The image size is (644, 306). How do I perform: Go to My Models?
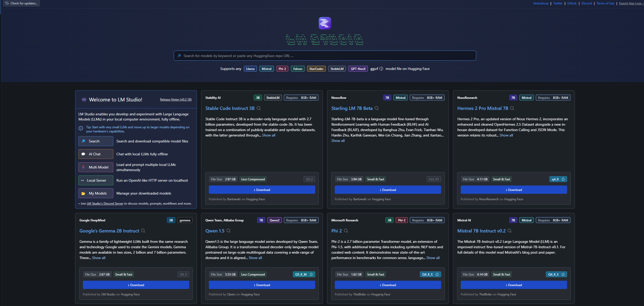96,193
